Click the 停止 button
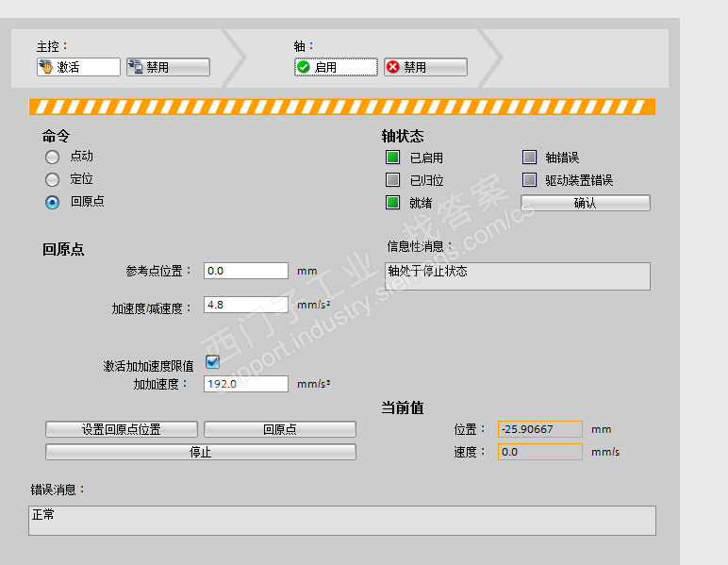Viewport: 728px width, 565px height. click(201, 452)
